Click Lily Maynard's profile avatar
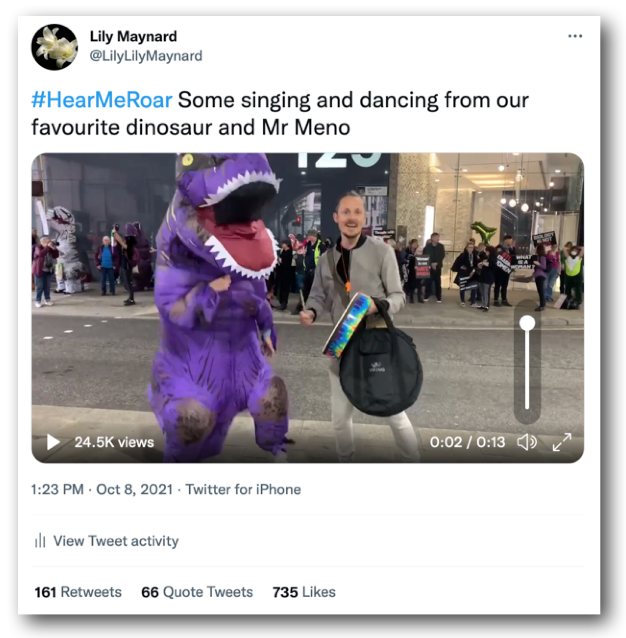This screenshot has height=638, width=626. 54,46
